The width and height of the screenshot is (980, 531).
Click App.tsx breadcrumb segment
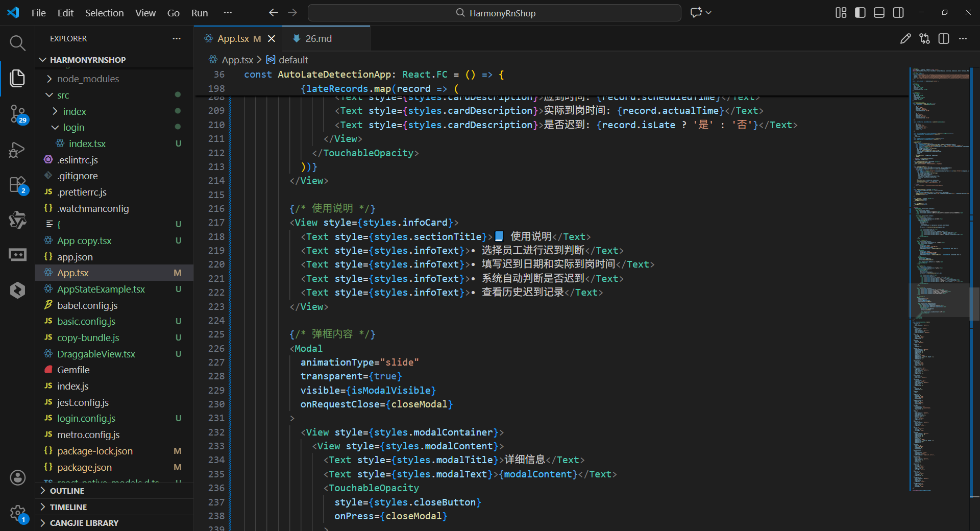point(237,60)
